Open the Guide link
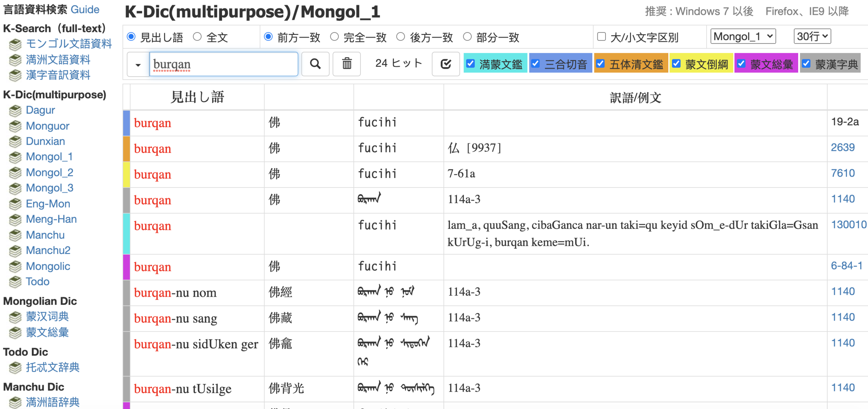868x409 pixels. [x=85, y=9]
